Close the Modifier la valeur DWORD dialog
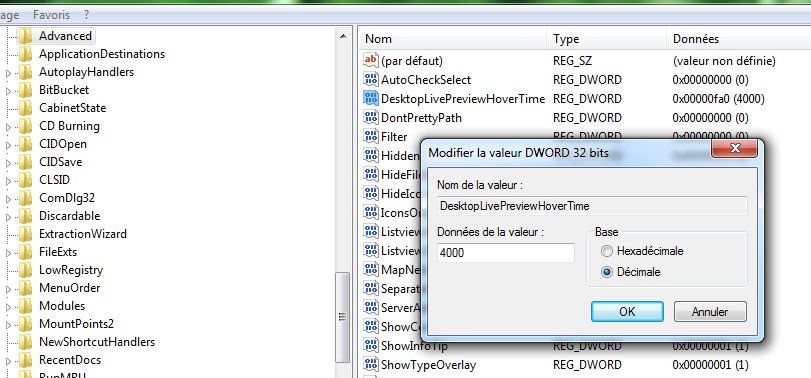 click(734, 149)
